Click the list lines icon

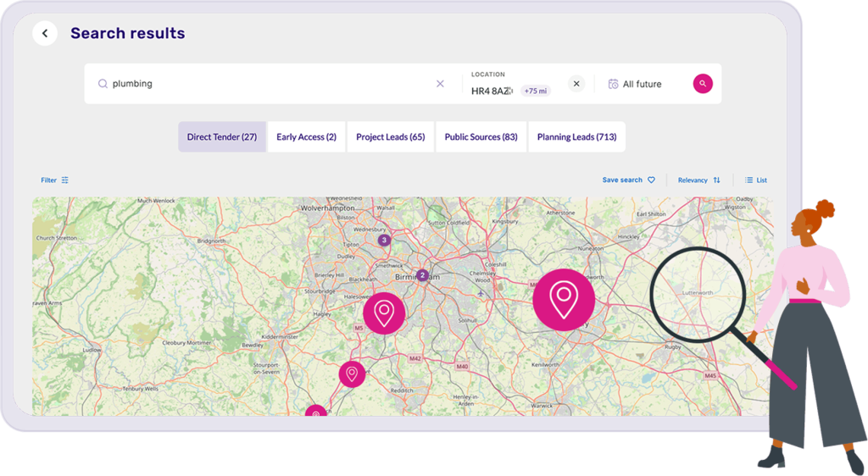[x=748, y=180]
